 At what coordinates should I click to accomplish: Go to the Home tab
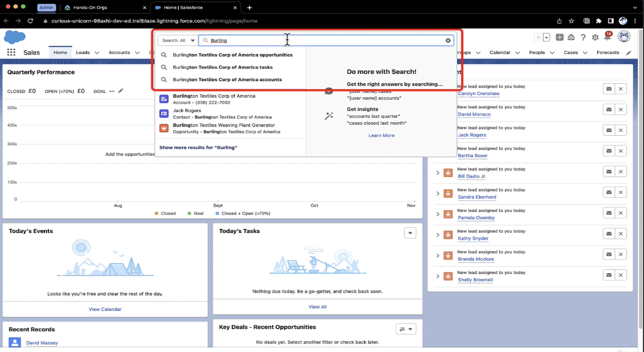pos(60,52)
